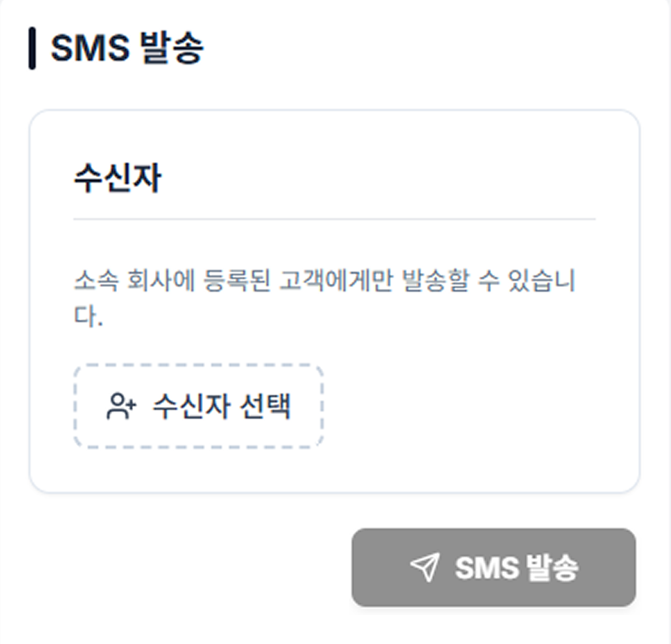Click the add-person icon in 수신자 선택

click(121, 406)
